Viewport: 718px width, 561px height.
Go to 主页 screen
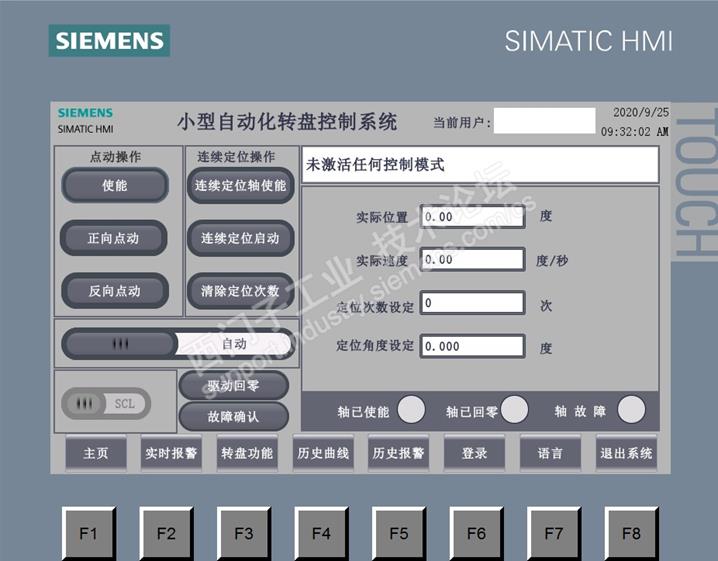pos(96,453)
